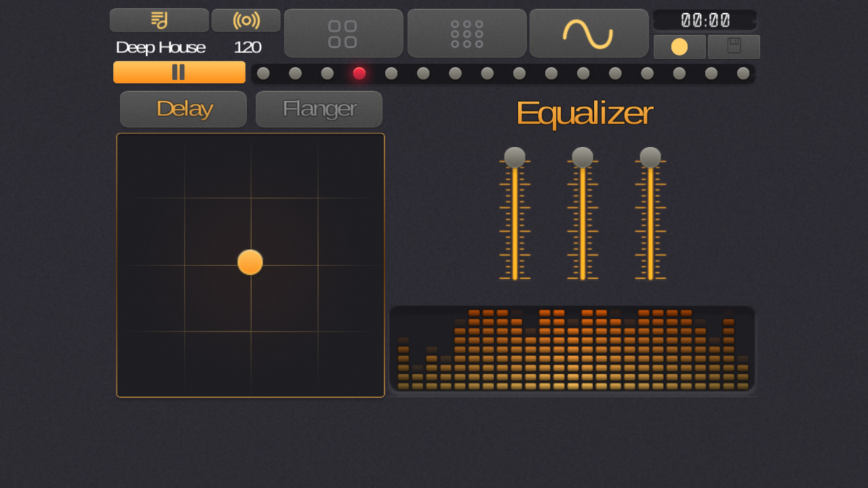Select the eighth step dot in sequencer
Viewport: 868px width, 488px height.
click(x=488, y=73)
